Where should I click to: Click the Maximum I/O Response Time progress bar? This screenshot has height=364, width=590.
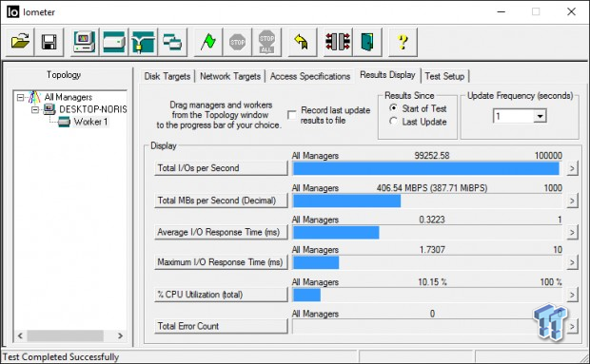coord(427,262)
